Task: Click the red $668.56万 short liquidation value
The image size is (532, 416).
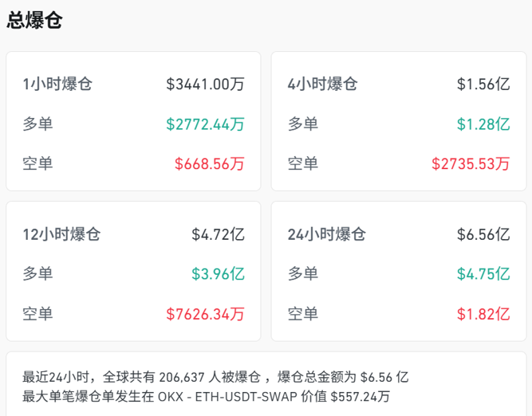Action: [209, 163]
